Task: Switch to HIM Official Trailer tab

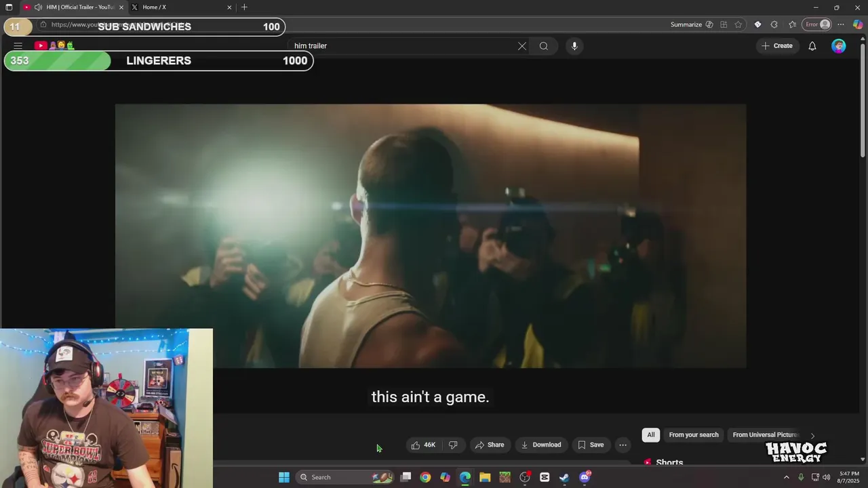Action: (x=75, y=7)
